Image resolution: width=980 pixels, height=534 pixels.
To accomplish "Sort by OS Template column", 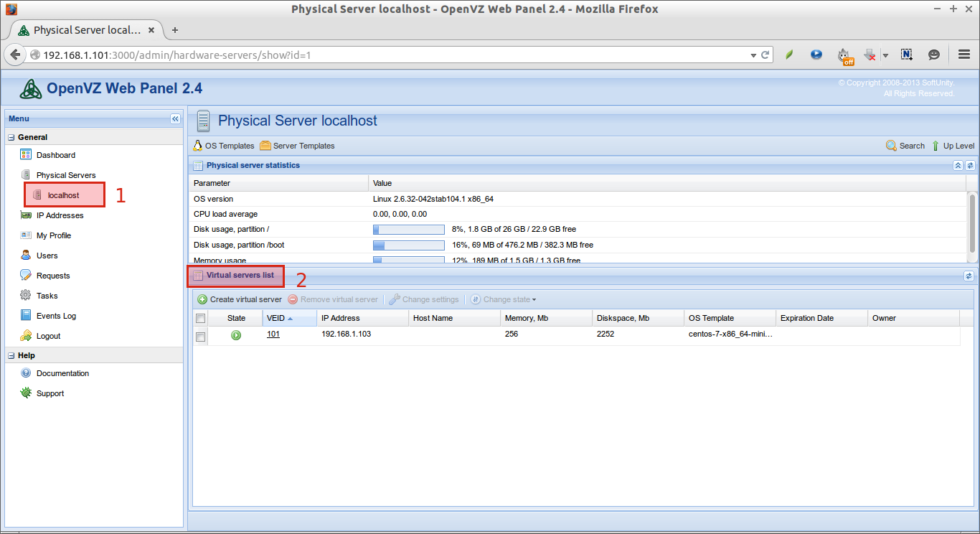I will (x=730, y=318).
